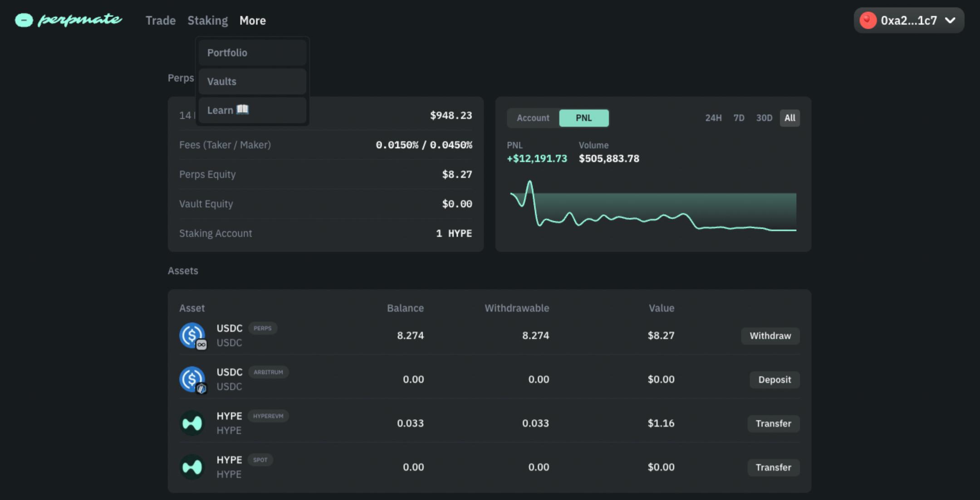Click the ARBITRUM badge next to USDC
The height and width of the screenshot is (500, 980).
268,372
